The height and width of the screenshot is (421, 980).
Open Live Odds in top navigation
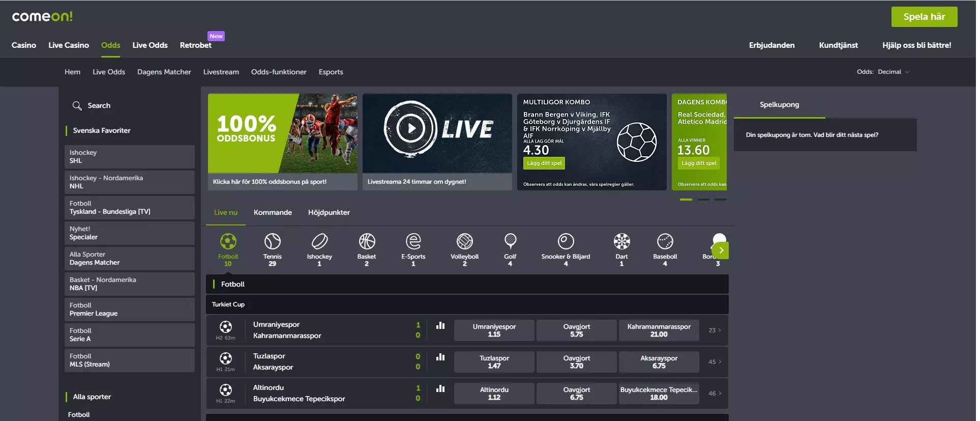[150, 45]
